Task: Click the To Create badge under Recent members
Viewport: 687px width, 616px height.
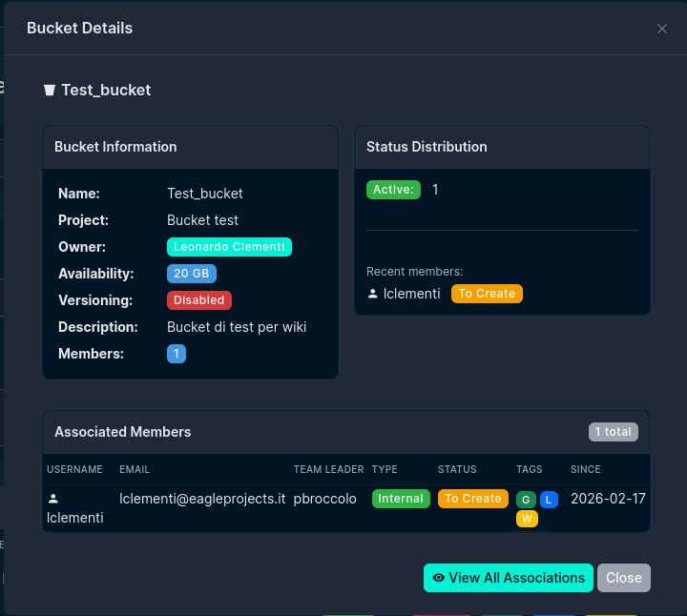Action: [x=487, y=294]
